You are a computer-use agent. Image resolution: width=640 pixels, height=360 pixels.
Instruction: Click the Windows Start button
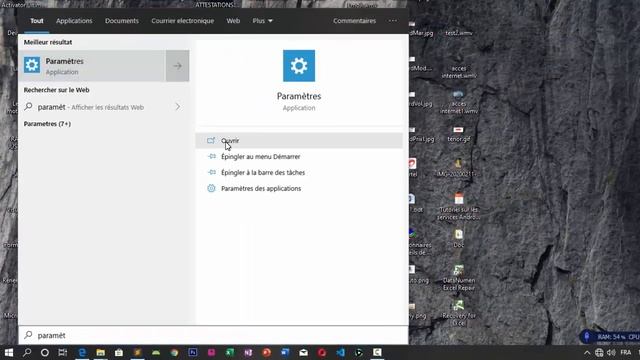tap(9, 352)
